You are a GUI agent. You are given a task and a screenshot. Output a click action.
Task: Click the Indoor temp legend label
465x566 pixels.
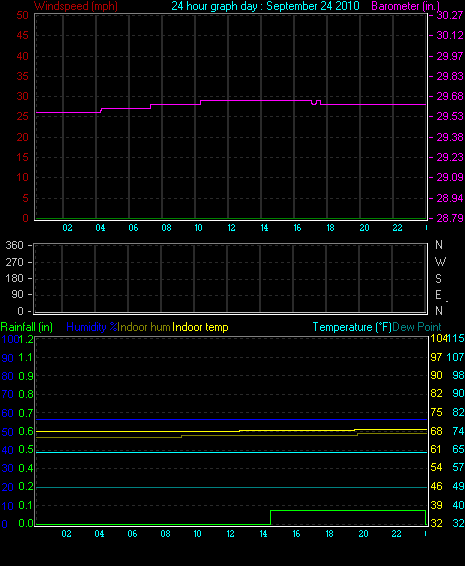click(x=200, y=327)
